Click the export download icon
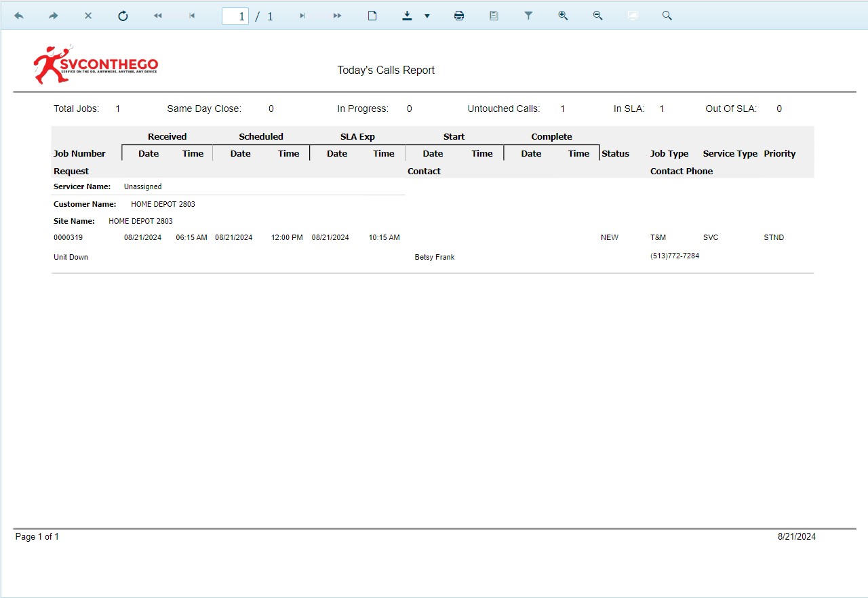868x598 pixels. coord(407,16)
